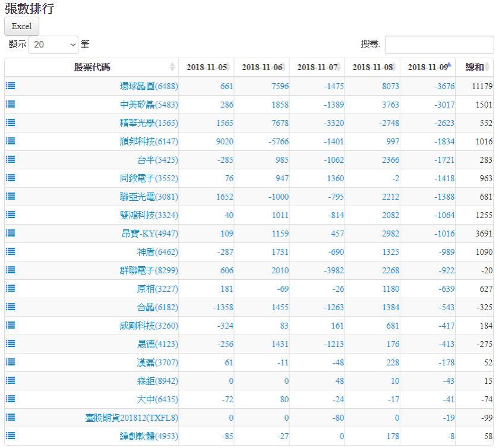499x448 pixels.
Task: Open the rows-per-page dropdown showing 20
Action: (53, 45)
